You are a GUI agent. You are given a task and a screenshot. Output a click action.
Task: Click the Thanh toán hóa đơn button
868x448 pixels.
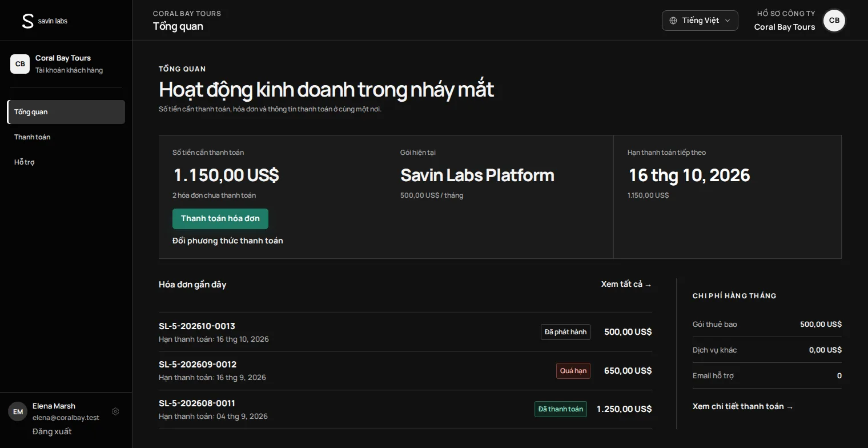(220, 219)
